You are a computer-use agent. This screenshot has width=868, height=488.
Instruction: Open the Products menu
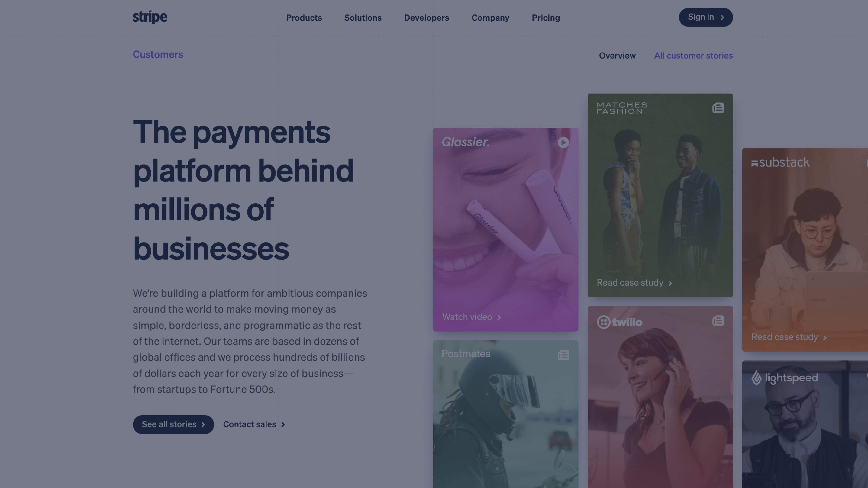[x=304, y=18]
